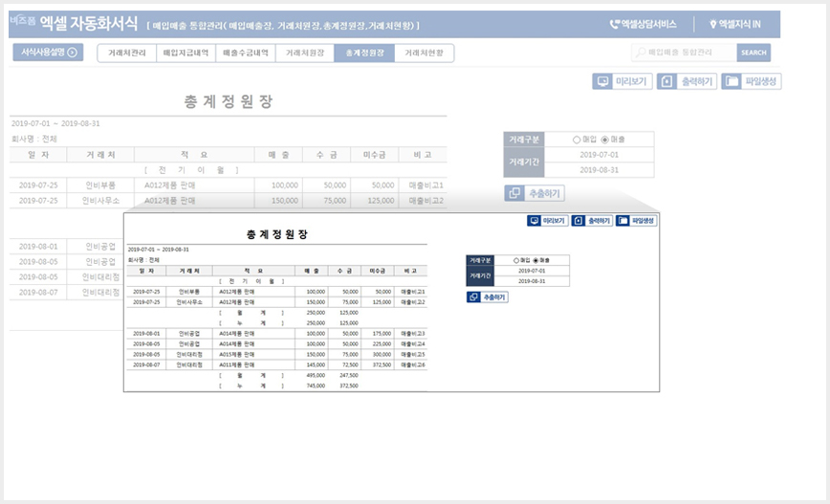This screenshot has height=504, width=830.
Task: Click the 495,000 monthly total in the inset
Action: 316,375
